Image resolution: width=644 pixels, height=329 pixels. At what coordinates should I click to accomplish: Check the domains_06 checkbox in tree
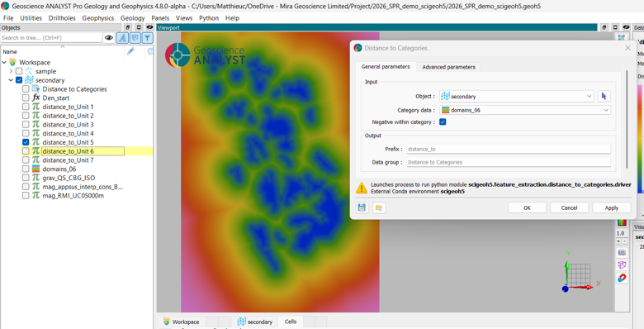pos(26,169)
